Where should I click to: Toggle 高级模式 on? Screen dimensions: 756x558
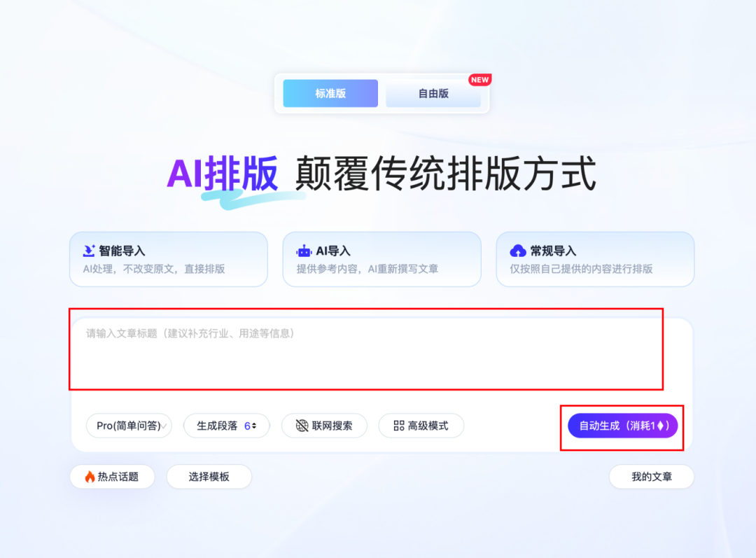click(x=421, y=426)
